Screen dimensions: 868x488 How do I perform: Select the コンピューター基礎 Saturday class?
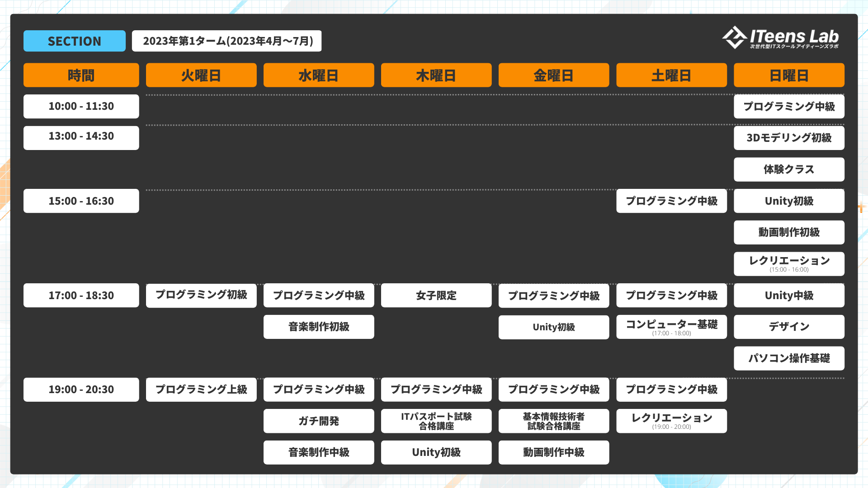coord(671,327)
